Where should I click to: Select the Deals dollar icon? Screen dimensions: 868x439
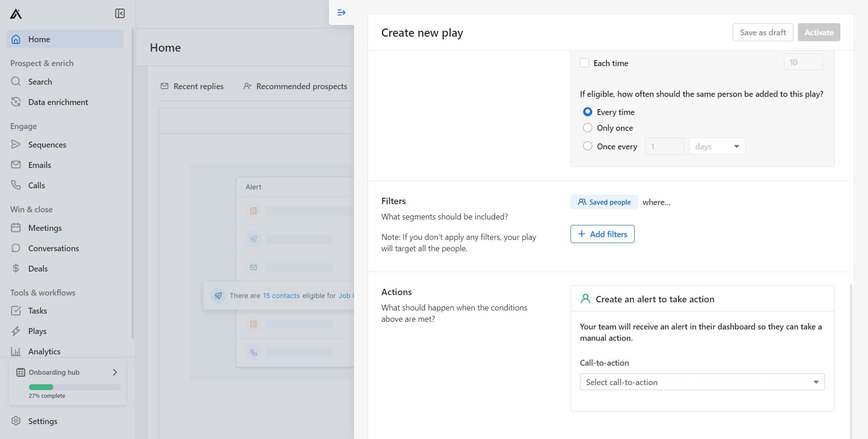16,268
